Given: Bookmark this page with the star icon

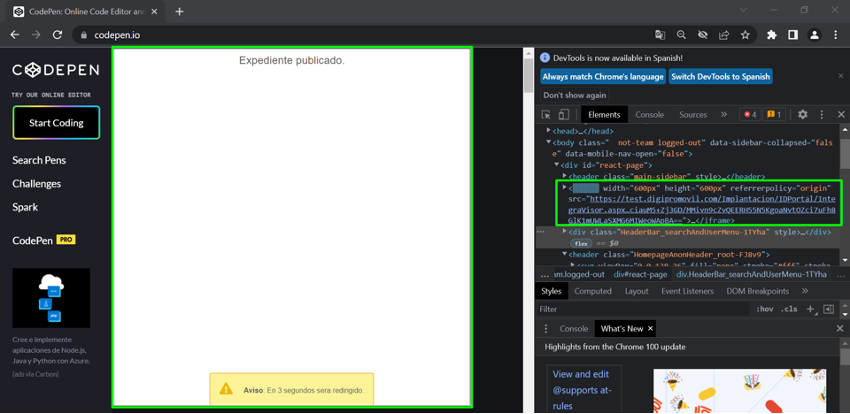Looking at the screenshot, I should [x=745, y=35].
